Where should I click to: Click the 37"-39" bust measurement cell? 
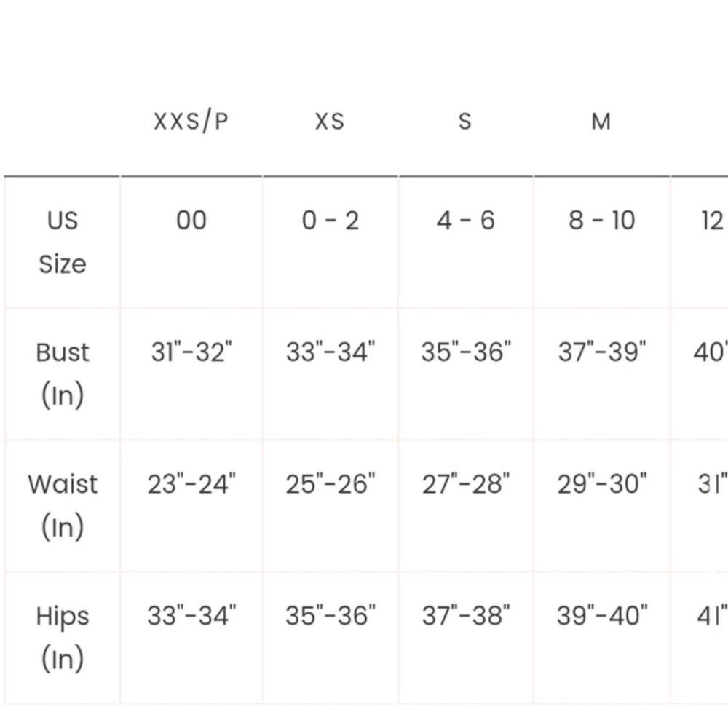[x=602, y=352]
